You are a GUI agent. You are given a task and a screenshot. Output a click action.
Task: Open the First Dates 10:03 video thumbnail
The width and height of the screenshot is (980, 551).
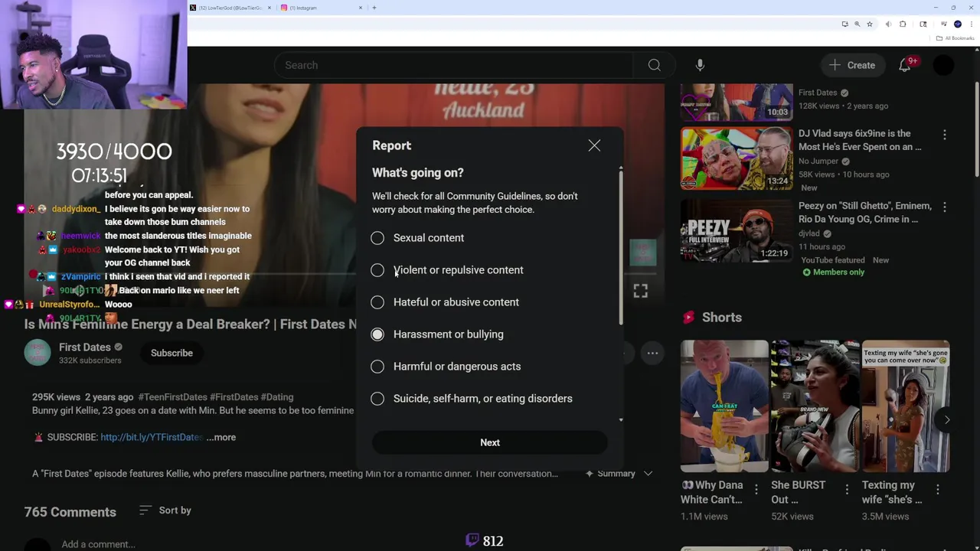(737, 103)
